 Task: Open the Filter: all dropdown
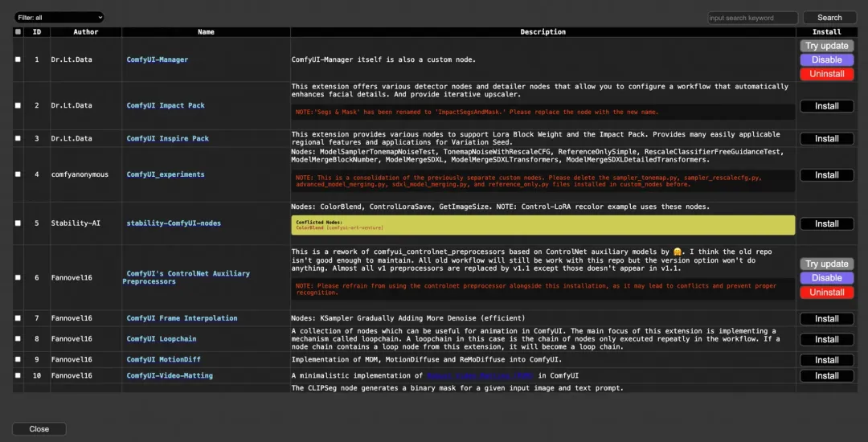pos(59,17)
